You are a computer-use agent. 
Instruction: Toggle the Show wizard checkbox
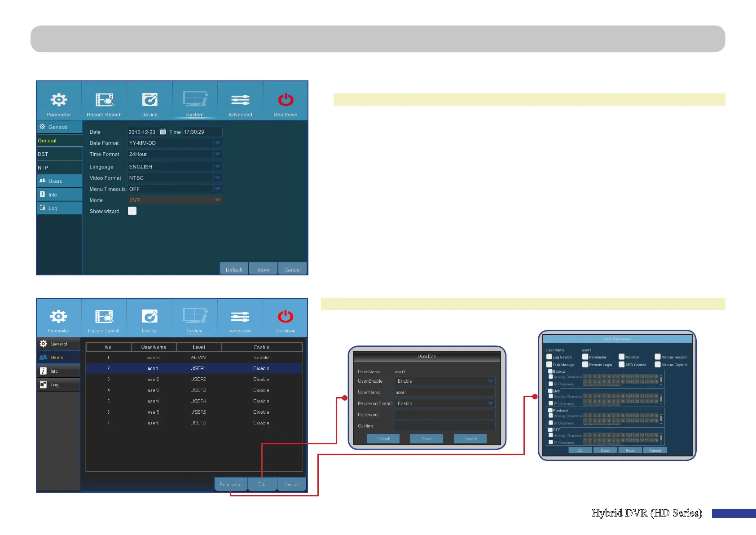[132, 211]
